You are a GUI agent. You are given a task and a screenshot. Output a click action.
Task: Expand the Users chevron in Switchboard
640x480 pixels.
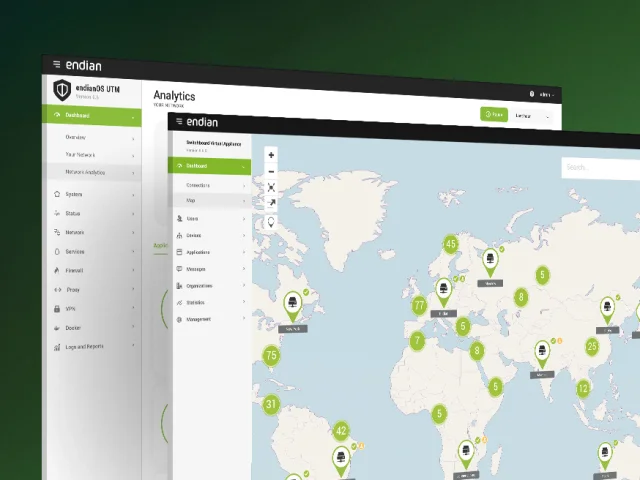(x=244, y=219)
